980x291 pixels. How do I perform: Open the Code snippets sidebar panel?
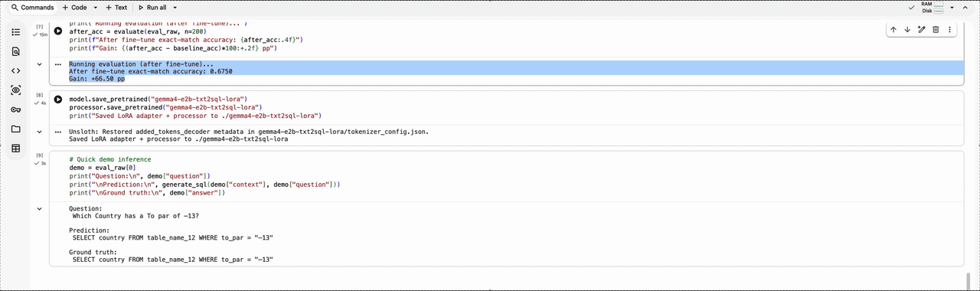click(15, 70)
